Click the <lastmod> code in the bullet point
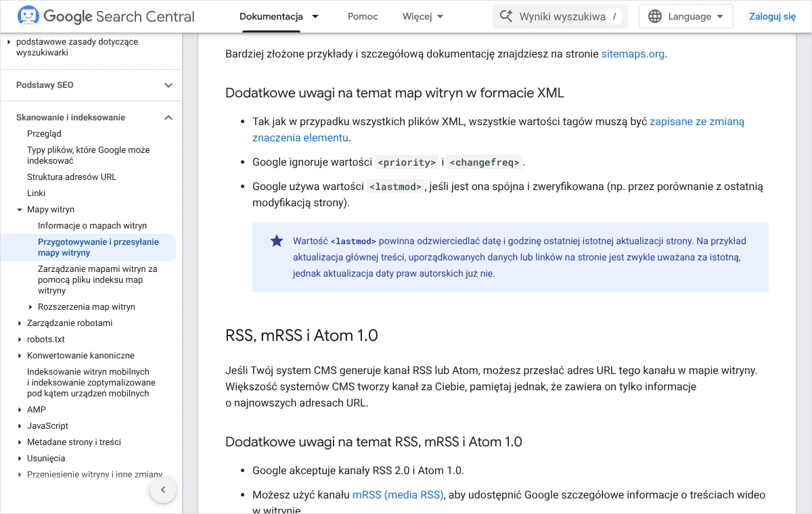 (396, 187)
